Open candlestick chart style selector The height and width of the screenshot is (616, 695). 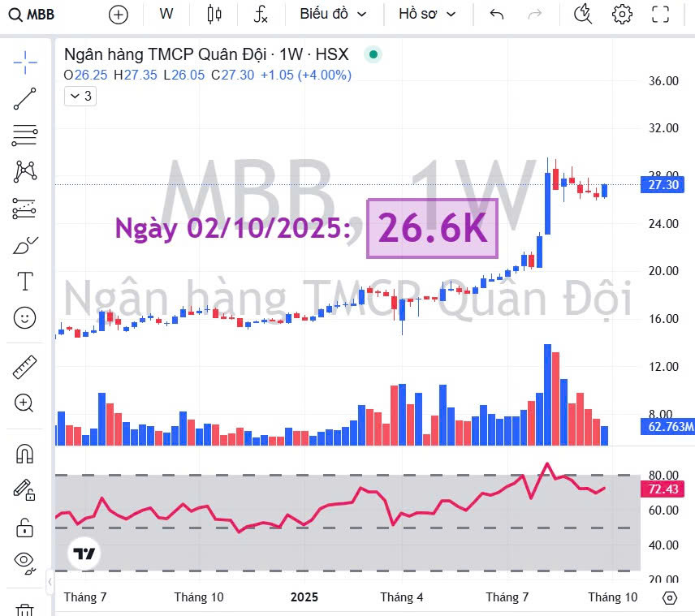(x=214, y=14)
